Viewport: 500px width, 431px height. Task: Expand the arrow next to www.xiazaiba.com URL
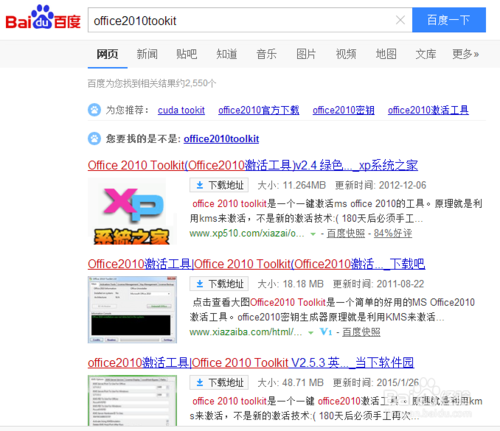[311, 333]
